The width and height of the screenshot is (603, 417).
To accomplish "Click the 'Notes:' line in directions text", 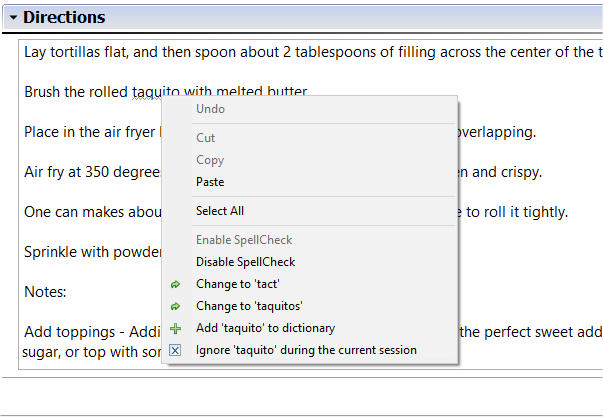I will point(45,292).
